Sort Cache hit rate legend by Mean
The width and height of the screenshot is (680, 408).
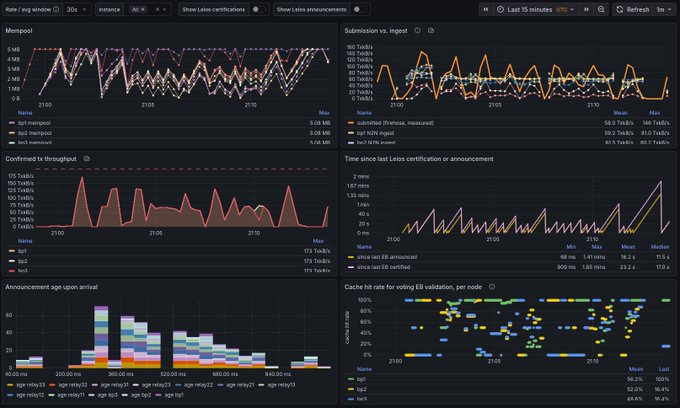pyautogui.click(x=636, y=369)
